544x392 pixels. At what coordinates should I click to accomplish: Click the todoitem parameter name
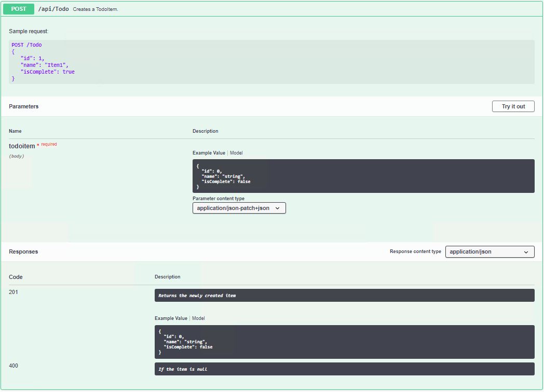point(22,146)
